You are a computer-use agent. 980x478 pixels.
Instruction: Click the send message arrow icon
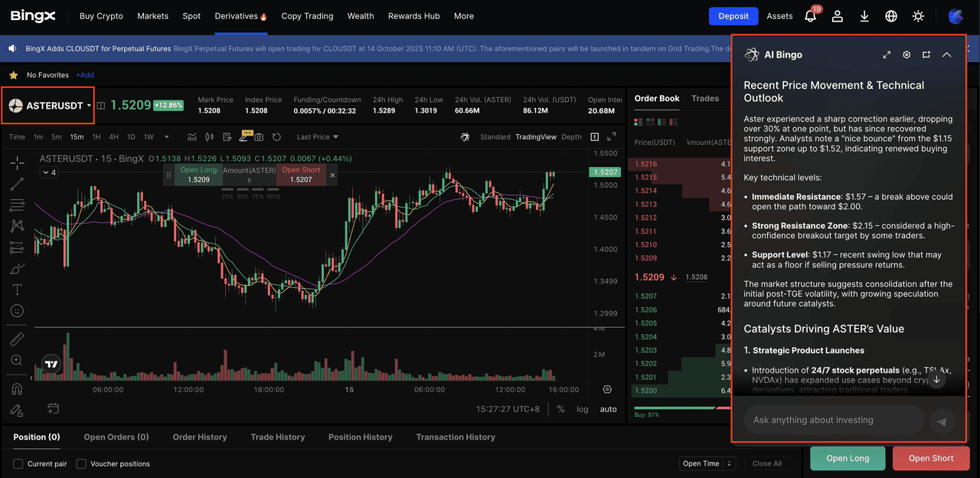[x=942, y=421]
